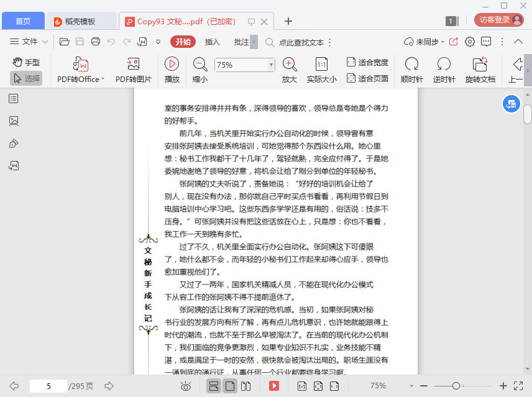This screenshot has width=532, height=397.
Task: Switch to the 插入 ribbon tab
Action: [213, 42]
